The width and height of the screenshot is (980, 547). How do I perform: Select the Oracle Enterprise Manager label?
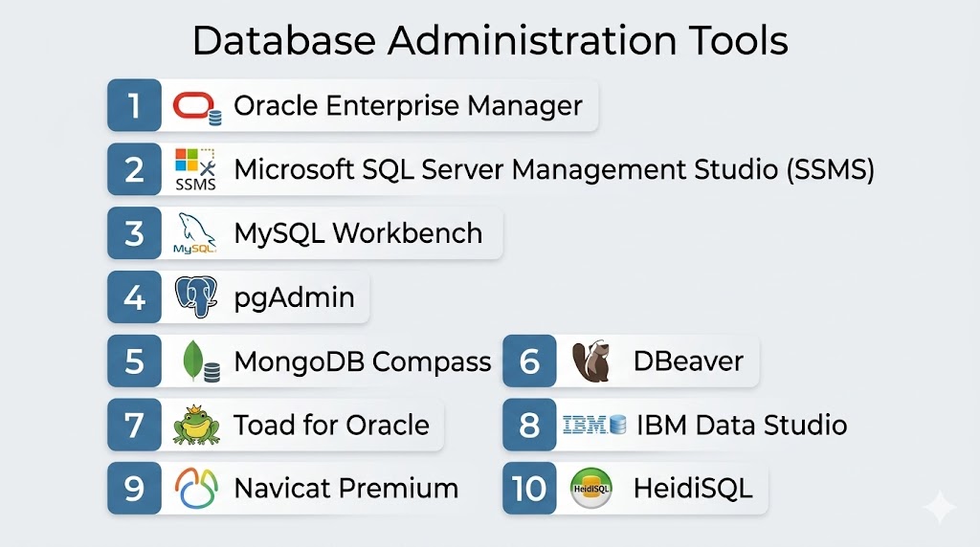pos(408,106)
